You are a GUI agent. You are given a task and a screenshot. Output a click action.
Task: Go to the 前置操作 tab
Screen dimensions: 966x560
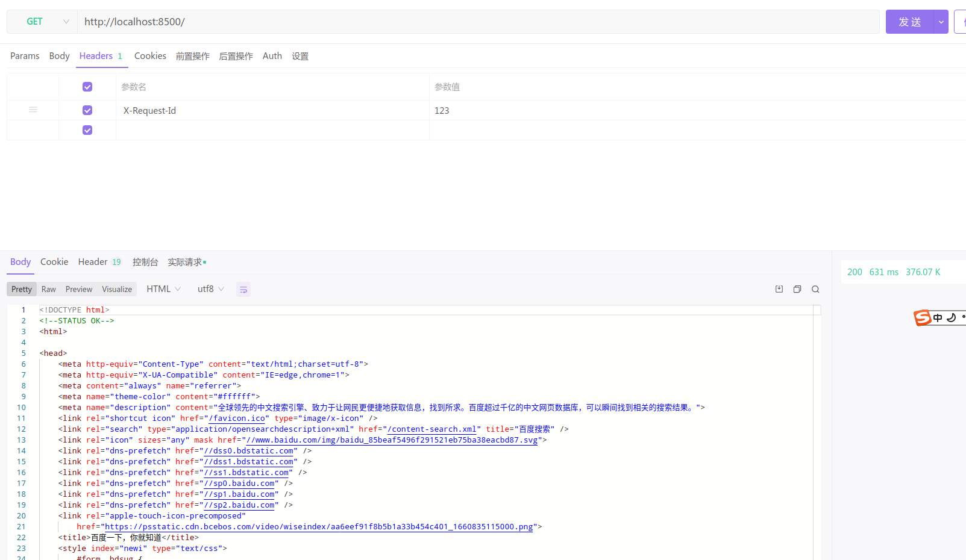(x=193, y=56)
